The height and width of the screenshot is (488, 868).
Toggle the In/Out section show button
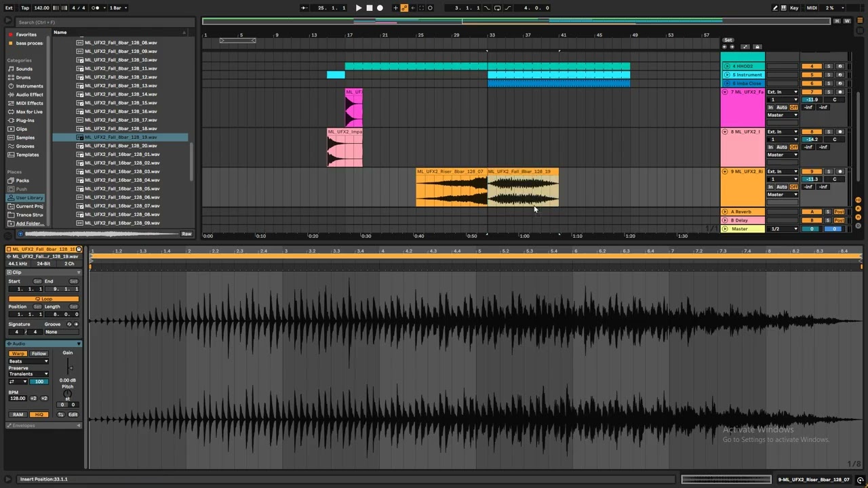click(859, 200)
